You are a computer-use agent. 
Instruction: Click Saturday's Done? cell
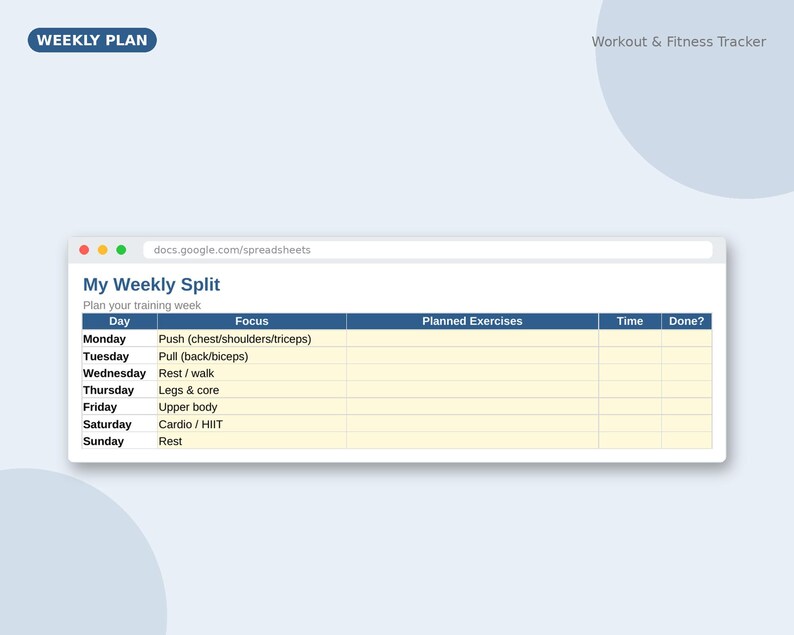687,424
